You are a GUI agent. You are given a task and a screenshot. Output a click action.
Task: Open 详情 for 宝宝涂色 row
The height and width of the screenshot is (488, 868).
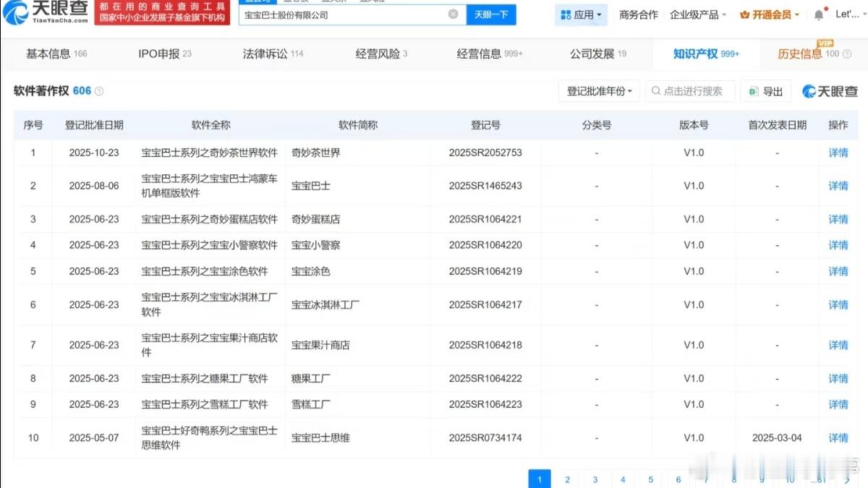pyautogui.click(x=838, y=271)
